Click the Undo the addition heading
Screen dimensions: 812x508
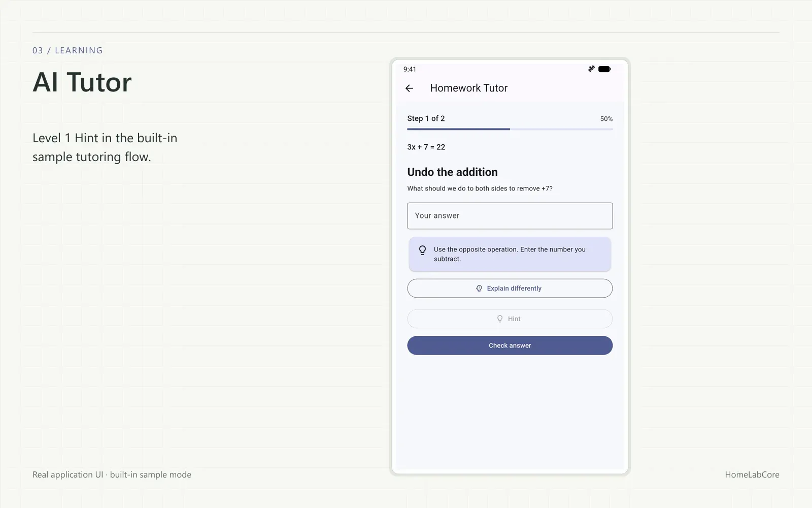point(453,172)
